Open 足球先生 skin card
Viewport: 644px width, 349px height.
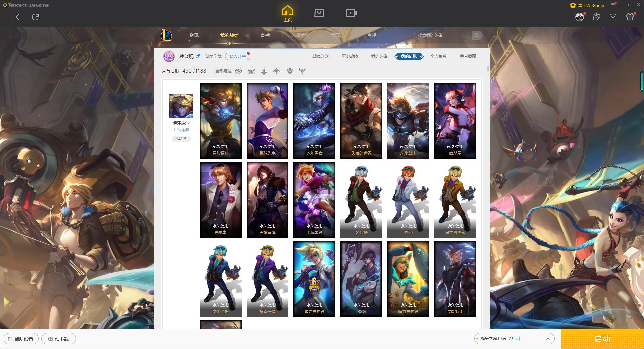point(267,120)
